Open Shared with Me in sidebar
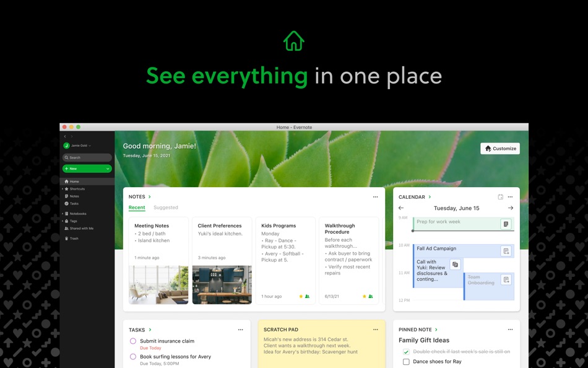Viewport: 588px width, 368px height. coord(81,229)
